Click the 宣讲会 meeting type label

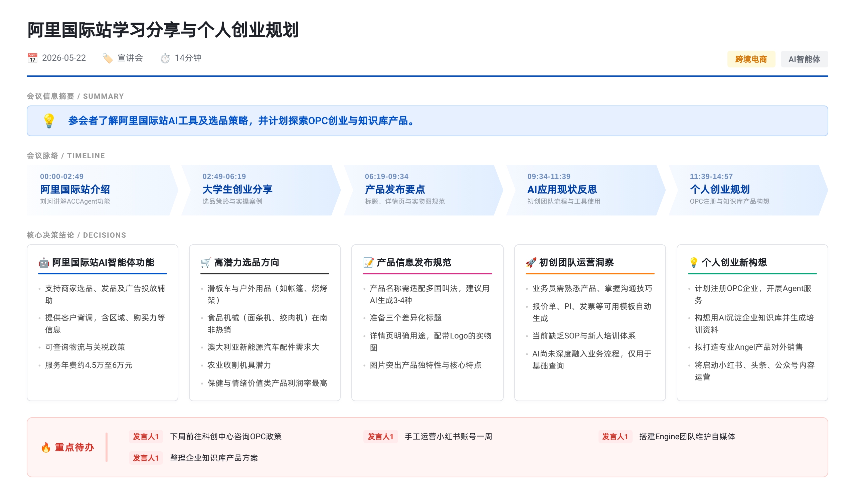pos(130,58)
